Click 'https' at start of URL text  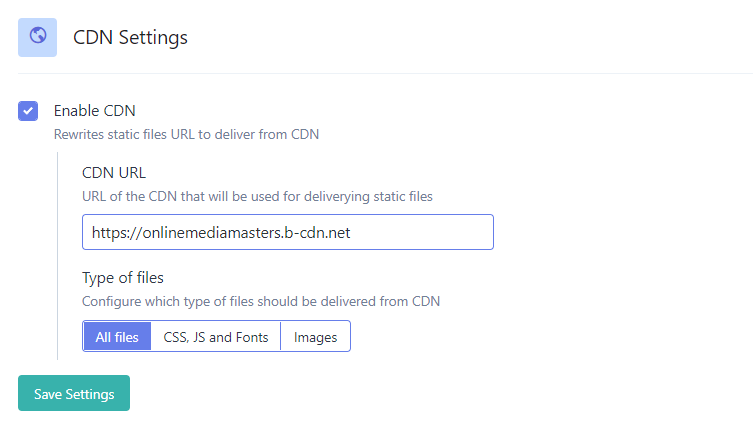(108, 232)
